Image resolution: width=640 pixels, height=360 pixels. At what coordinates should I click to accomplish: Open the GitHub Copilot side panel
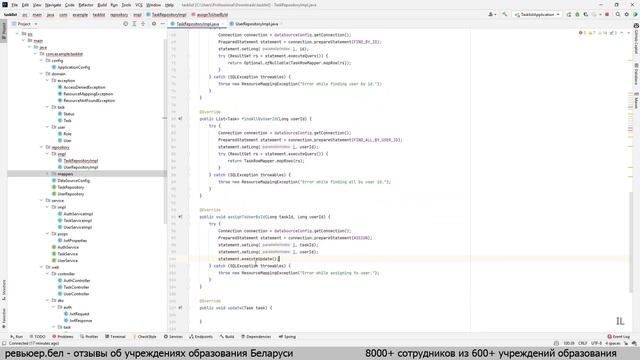tap(636, 38)
